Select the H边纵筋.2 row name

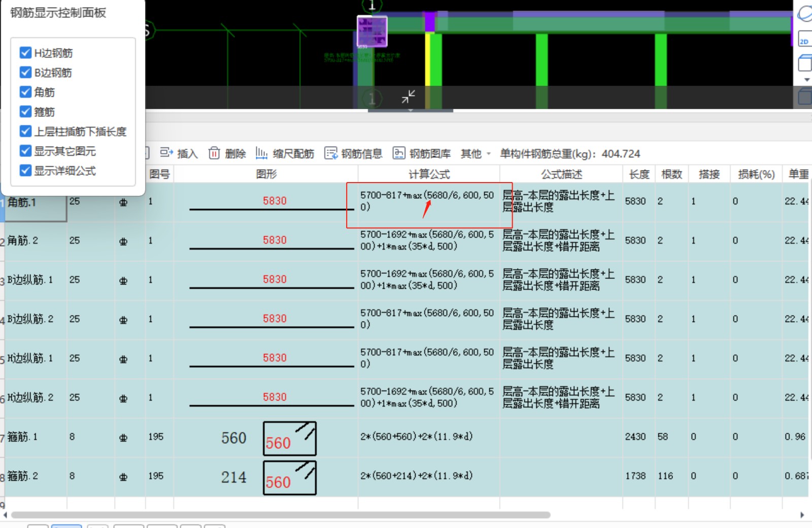tap(36, 398)
